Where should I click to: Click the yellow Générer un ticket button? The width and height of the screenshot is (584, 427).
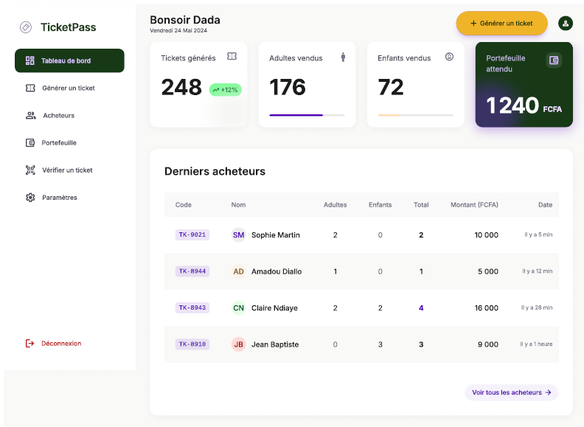pyautogui.click(x=502, y=23)
